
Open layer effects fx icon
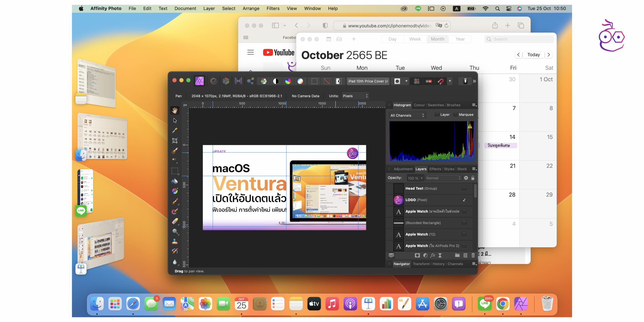433,255
